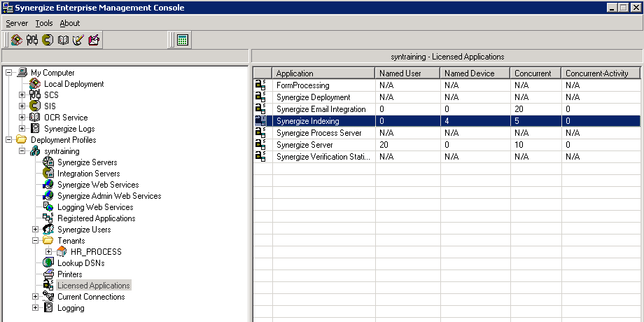Sort by the Concurrent column header
This screenshot has height=322, width=644.
point(536,73)
